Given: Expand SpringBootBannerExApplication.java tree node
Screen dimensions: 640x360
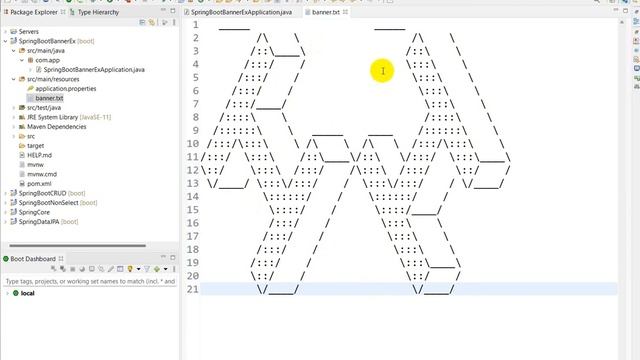Looking at the screenshot, I should pyautogui.click(x=30, y=70).
